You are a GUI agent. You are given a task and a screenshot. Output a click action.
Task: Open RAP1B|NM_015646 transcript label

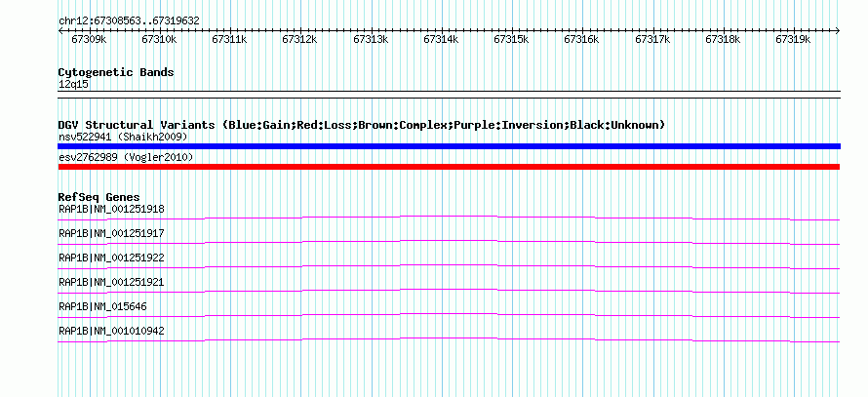103,306
